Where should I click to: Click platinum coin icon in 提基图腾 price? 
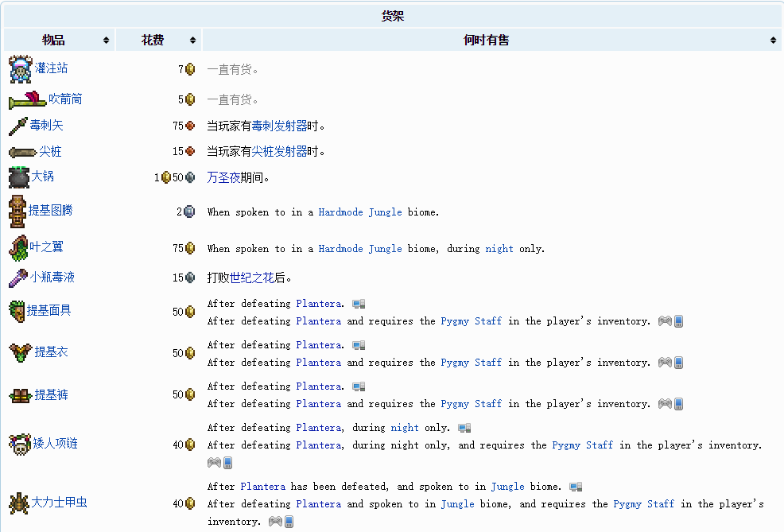coord(189,212)
